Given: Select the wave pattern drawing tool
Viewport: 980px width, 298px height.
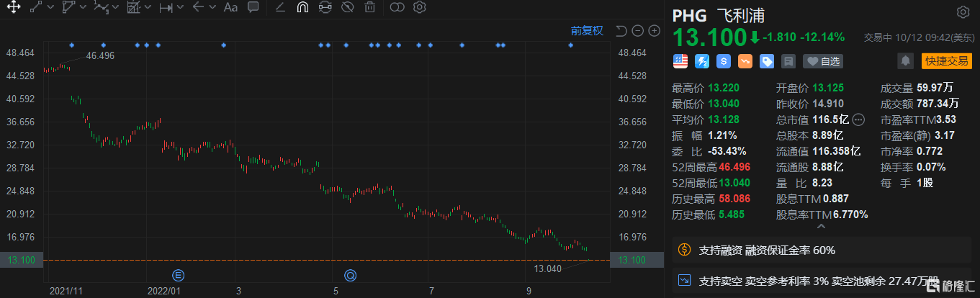Looking at the screenshot, I should pos(102,7).
